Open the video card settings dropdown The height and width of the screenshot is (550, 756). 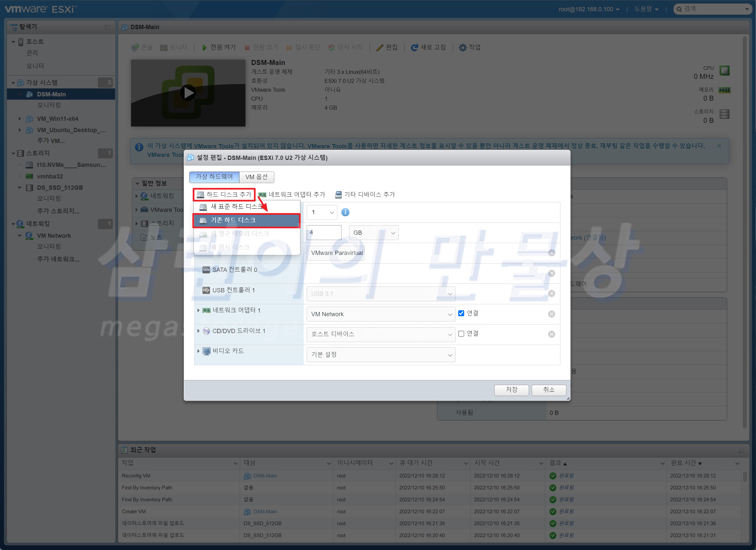[381, 355]
